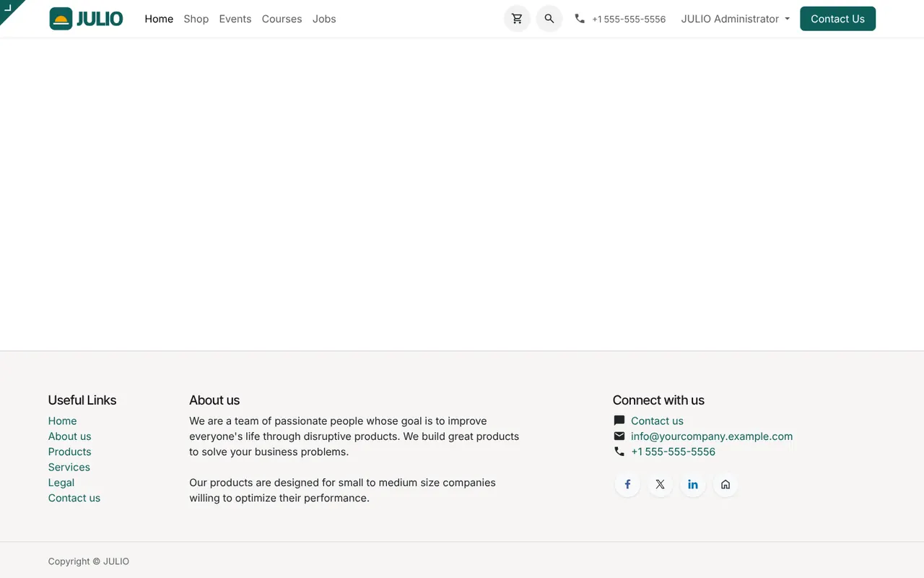Follow the footer Home link
Viewport: 924px width, 578px height.
point(62,420)
